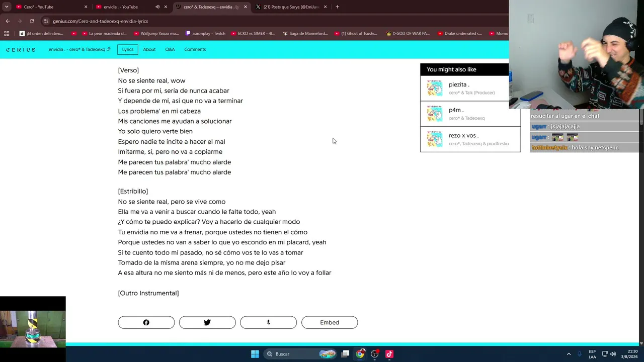The height and width of the screenshot is (362, 644).
Task: Close the X posts browser tab
Action: tap(325, 7)
